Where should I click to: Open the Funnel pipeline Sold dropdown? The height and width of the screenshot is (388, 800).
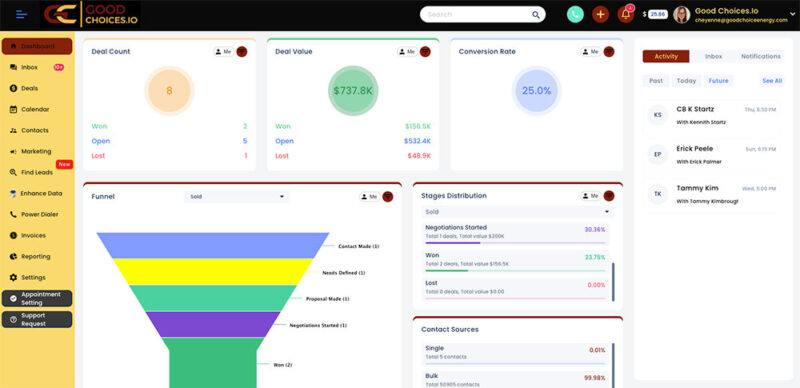click(237, 197)
